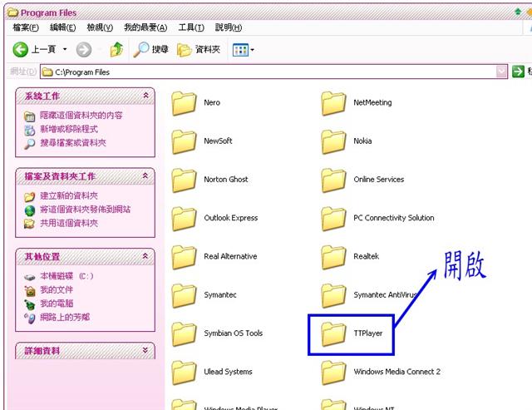Click the greyed Forward arrow icon
Viewport: 532px width, 410px height.
coord(84,50)
